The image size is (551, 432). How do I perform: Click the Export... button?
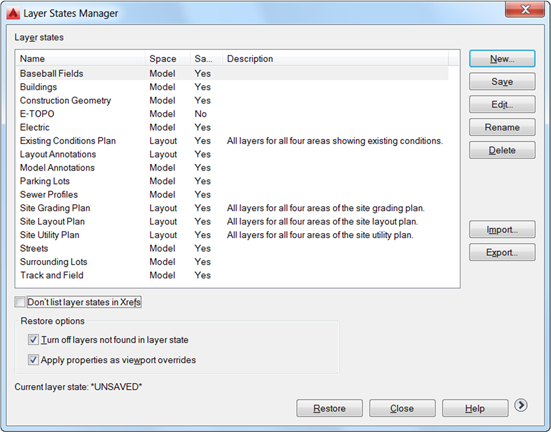tap(502, 252)
